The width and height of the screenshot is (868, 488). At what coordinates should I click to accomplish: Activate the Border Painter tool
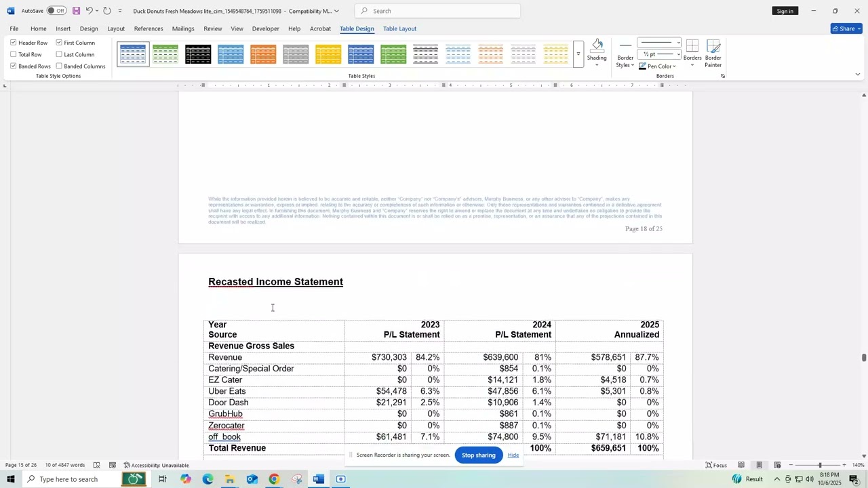pos(713,53)
